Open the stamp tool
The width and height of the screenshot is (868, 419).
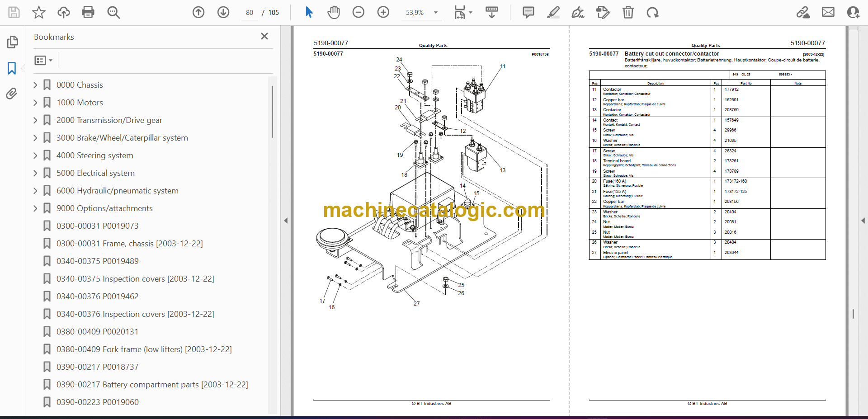coord(603,12)
